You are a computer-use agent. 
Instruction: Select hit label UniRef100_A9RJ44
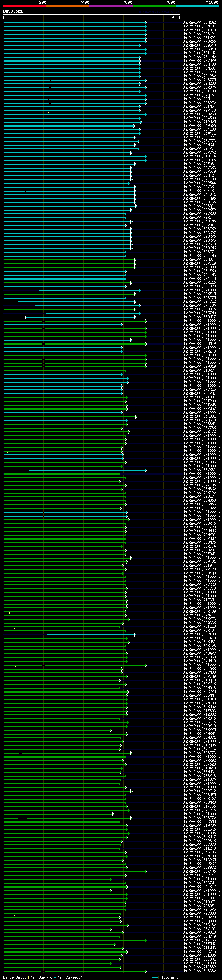(x=199, y=218)
